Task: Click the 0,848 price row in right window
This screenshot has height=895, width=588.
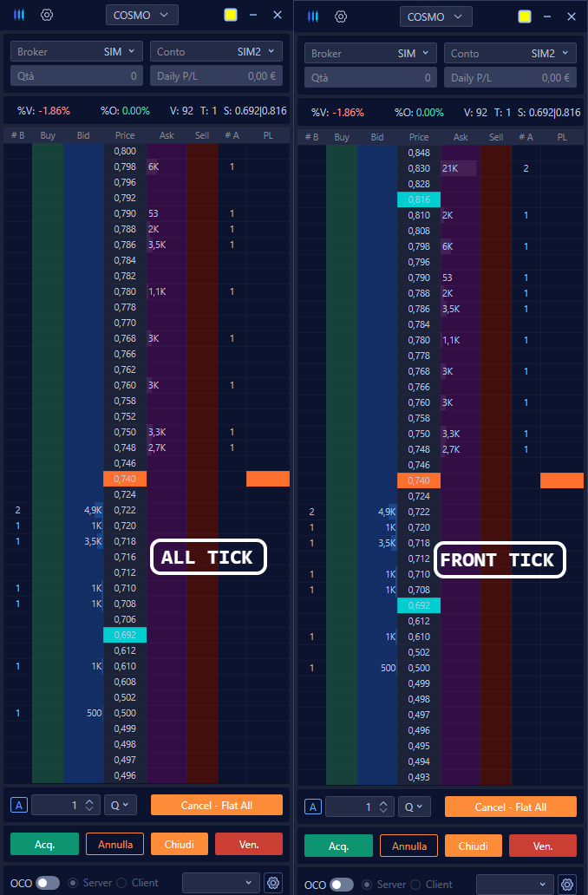Action: click(x=419, y=153)
